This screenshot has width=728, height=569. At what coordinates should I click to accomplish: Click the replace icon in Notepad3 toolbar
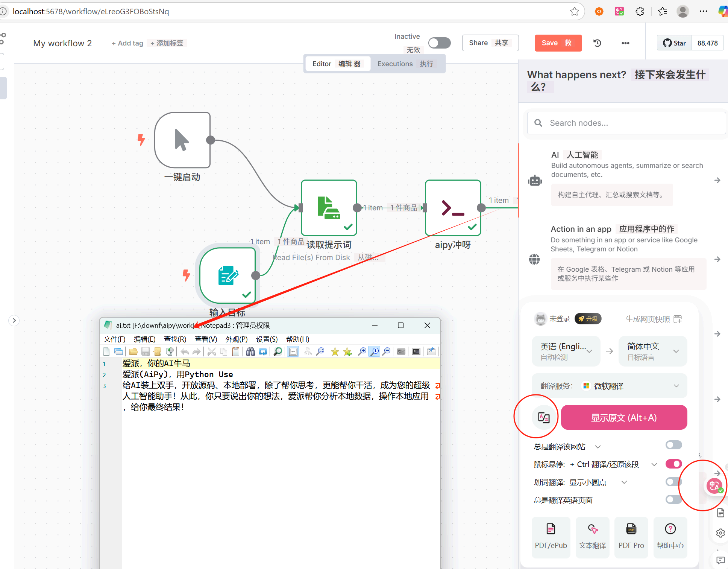coord(263,351)
